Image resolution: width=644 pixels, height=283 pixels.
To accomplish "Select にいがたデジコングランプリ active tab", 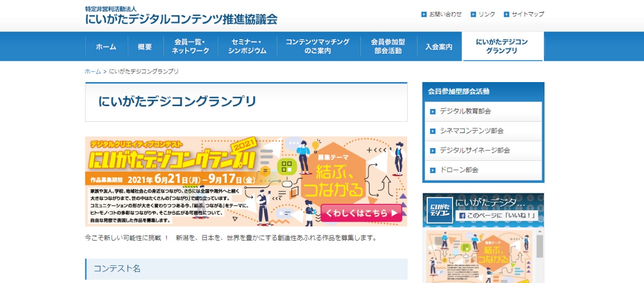I will [502, 47].
